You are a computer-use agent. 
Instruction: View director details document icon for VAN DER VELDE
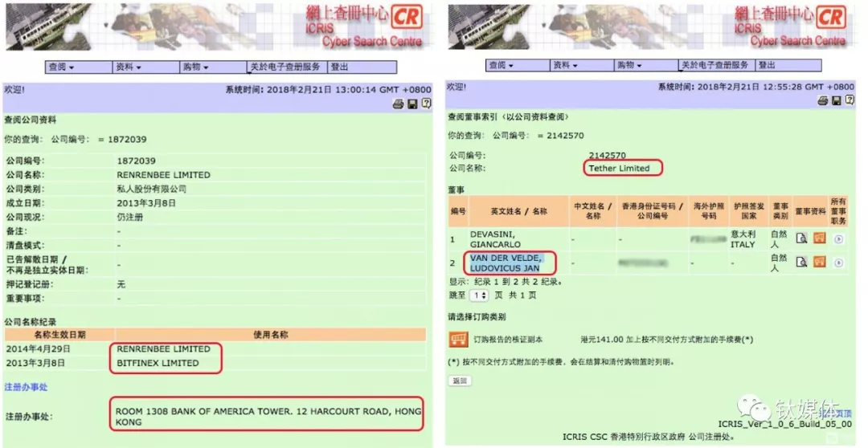[801, 263]
